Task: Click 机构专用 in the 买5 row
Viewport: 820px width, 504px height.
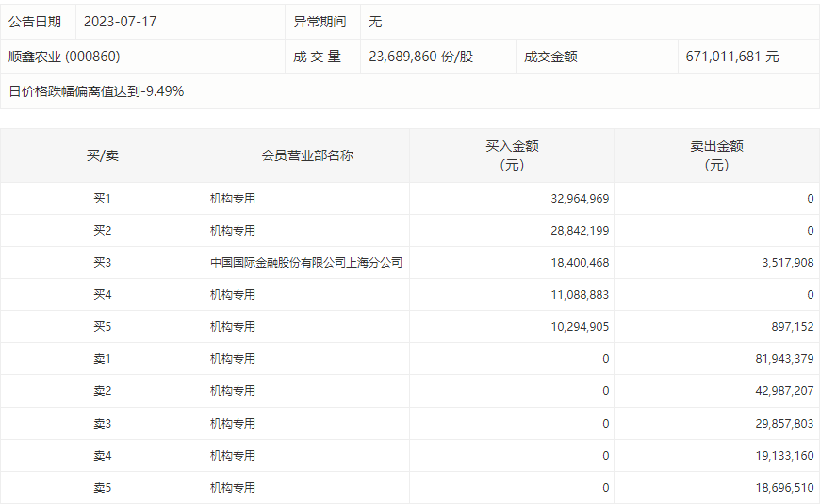Action: click(x=233, y=327)
